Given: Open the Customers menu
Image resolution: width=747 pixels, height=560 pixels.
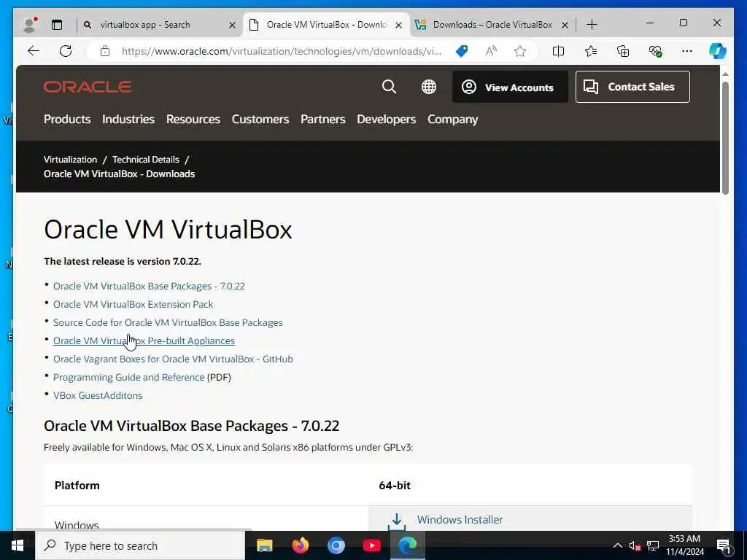Looking at the screenshot, I should pos(260,119).
